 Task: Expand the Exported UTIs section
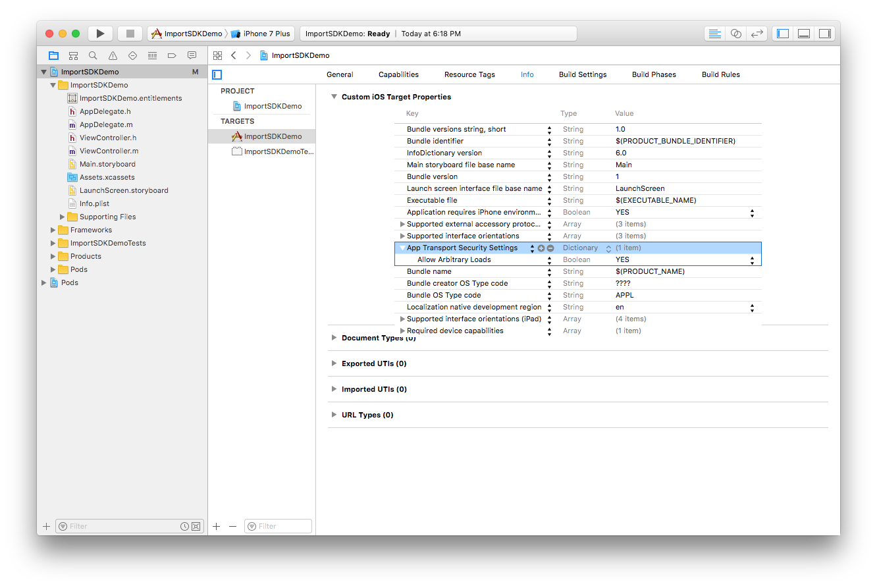tap(334, 363)
